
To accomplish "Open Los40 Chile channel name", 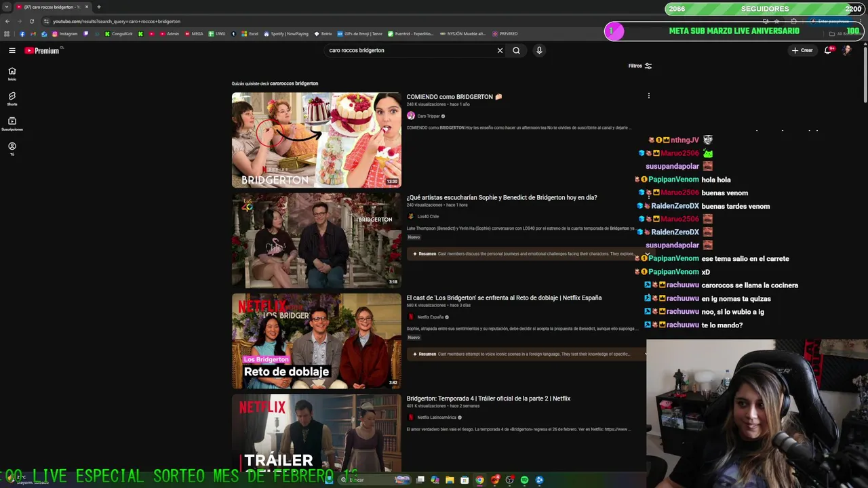I will 428,216.
